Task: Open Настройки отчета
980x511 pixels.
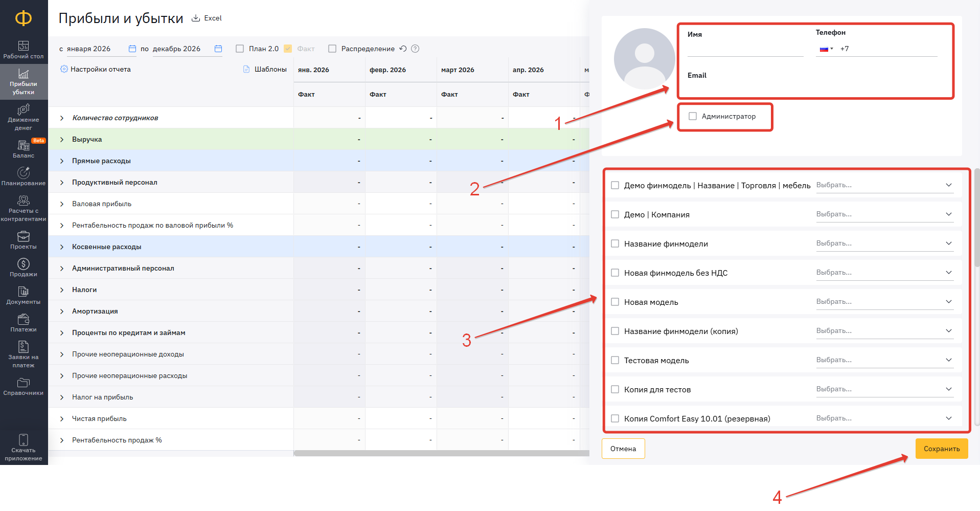Action: 96,69
